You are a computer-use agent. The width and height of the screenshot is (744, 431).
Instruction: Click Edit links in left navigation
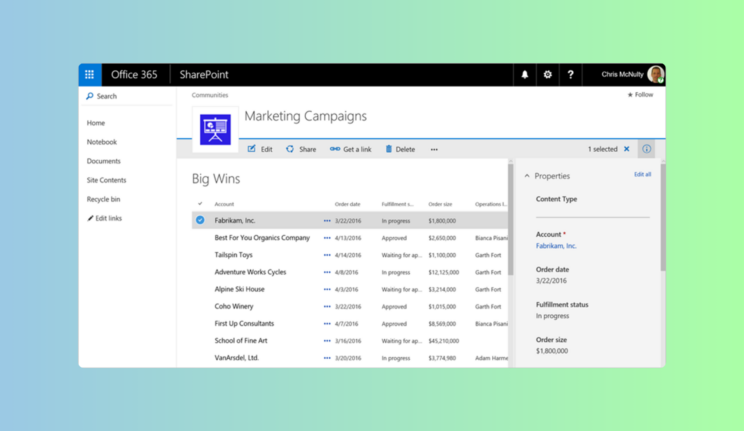(x=109, y=218)
